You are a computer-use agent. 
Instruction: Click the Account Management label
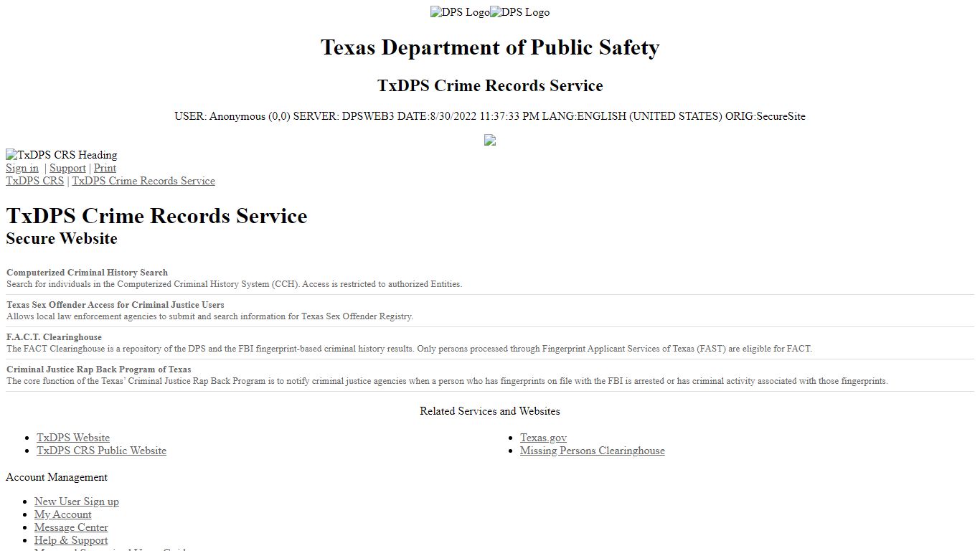point(57,477)
